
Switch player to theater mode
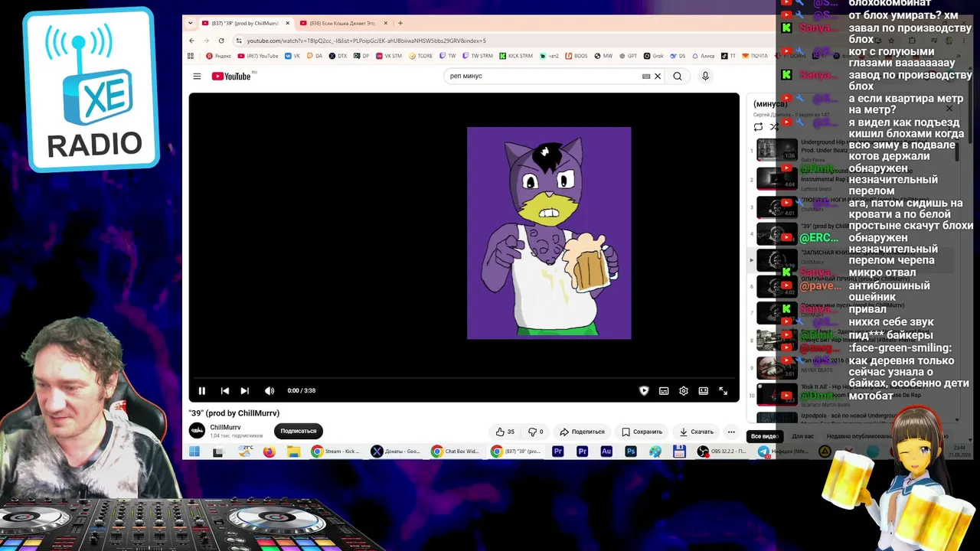click(x=704, y=390)
